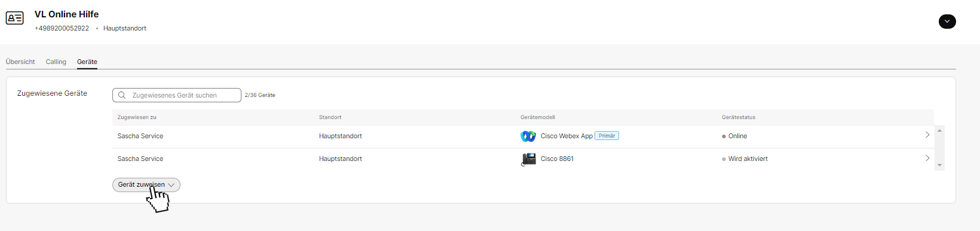Click the scrollbar down arrow in device list
Screen dimensions: 980x231
(939, 165)
